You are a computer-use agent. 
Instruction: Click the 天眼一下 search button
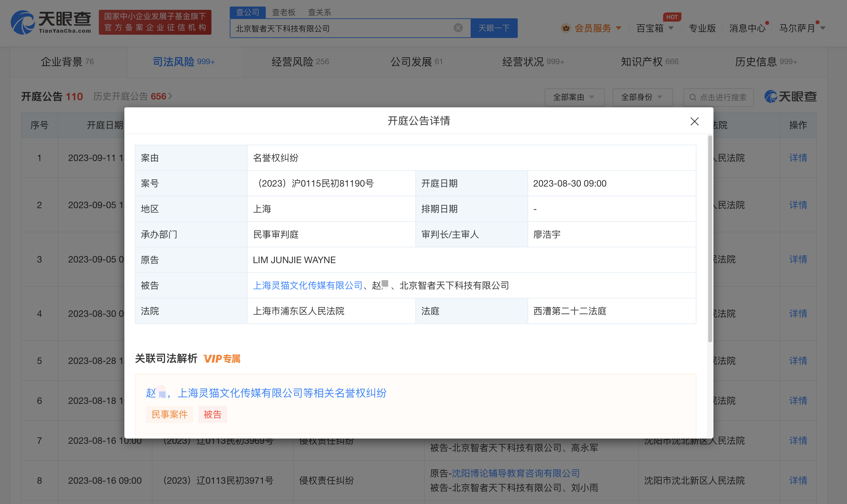coord(494,28)
